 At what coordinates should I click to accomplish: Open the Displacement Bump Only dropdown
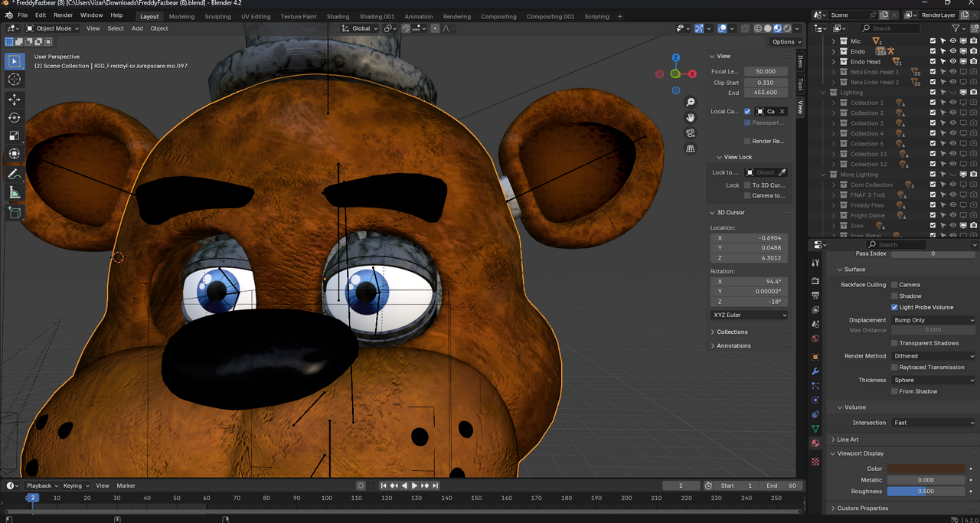tap(934, 320)
